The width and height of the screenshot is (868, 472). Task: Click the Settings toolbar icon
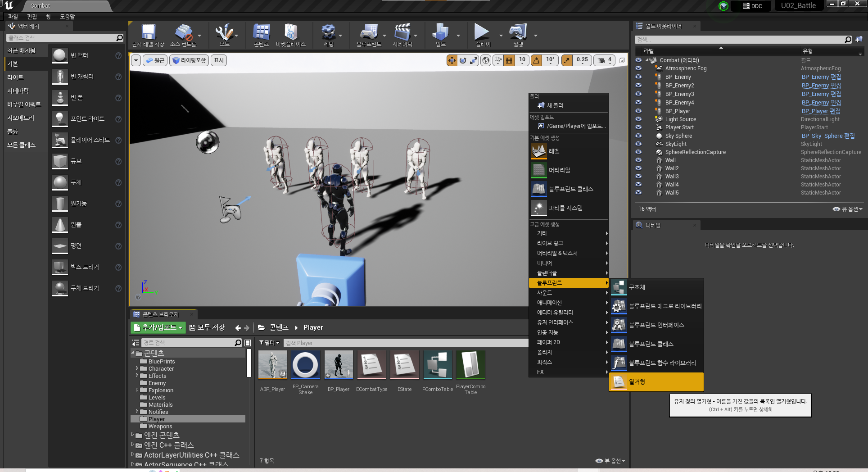328,32
